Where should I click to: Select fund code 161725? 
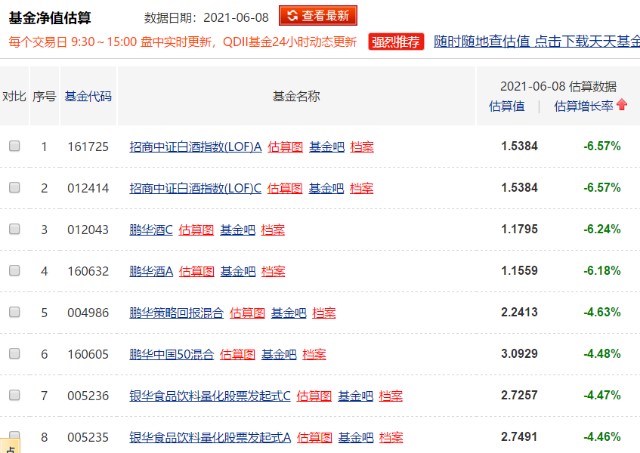click(88, 147)
